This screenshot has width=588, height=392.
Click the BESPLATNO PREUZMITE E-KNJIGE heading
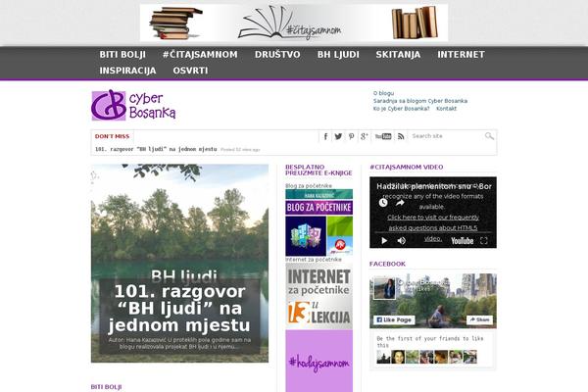(318, 170)
